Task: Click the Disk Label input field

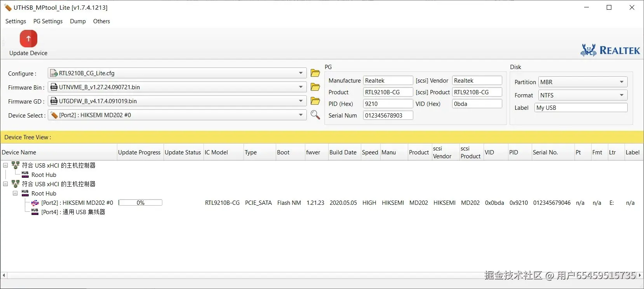Action: [x=581, y=107]
